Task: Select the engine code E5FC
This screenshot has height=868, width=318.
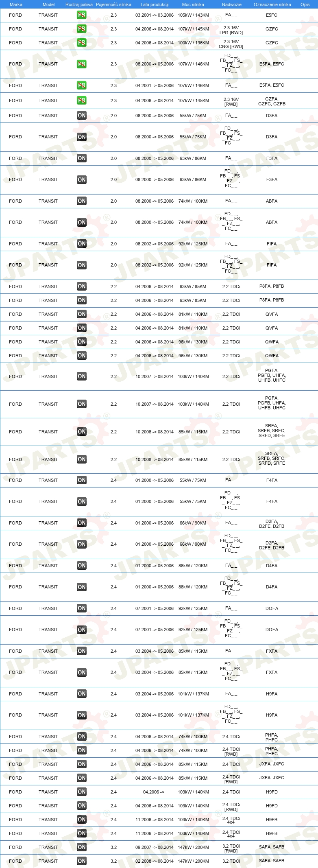Action: [x=272, y=15]
